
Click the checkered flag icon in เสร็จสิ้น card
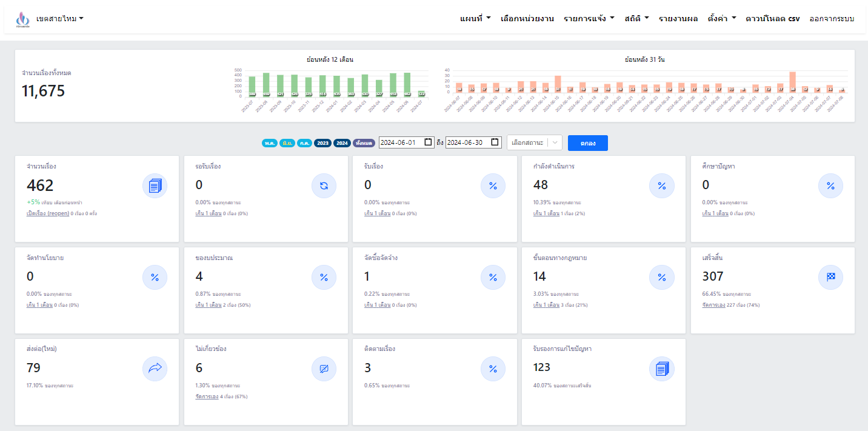point(830,278)
